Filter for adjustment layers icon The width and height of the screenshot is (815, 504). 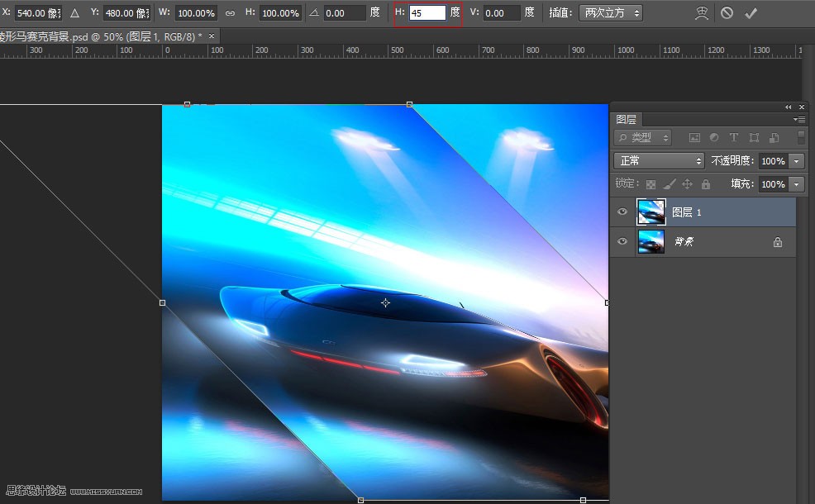[714, 137]
